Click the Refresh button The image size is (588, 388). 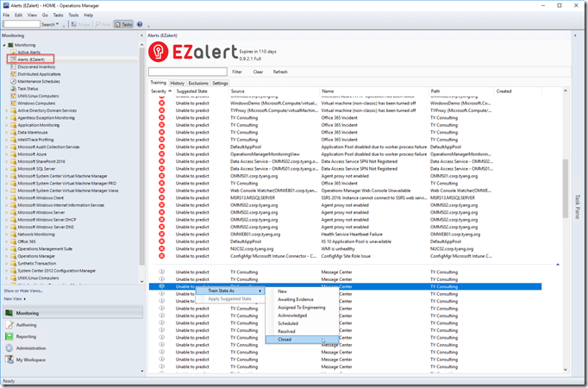point(280,72)
